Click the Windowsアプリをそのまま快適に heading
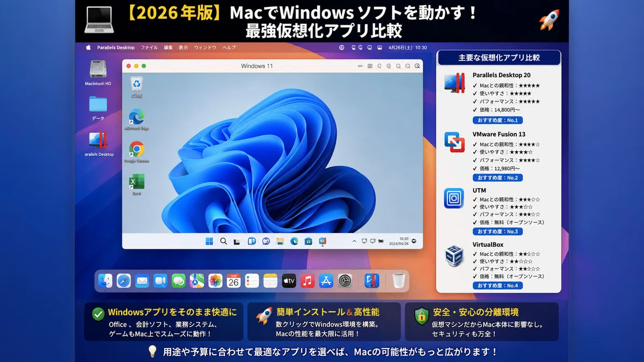Viewport: 644px width, 362px height. click(172, 312)
